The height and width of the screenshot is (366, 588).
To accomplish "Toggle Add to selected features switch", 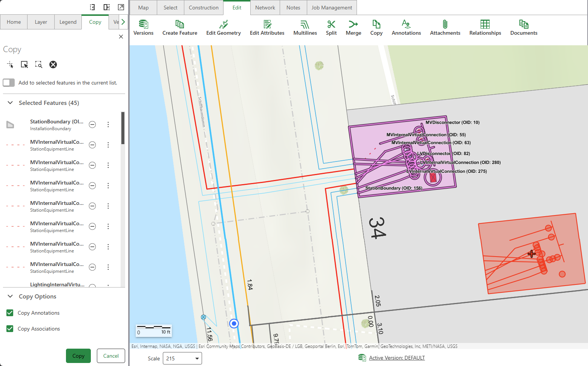I will [9, 83].
